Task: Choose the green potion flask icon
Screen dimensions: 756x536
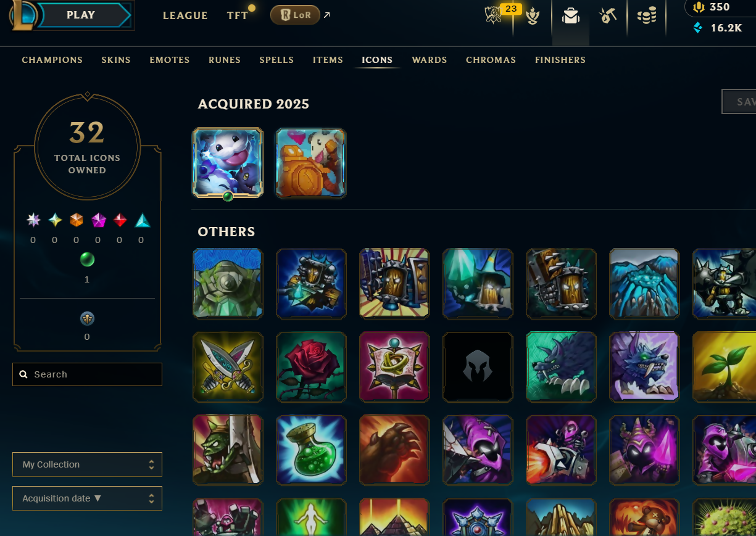Action: [x=311, y=450]
